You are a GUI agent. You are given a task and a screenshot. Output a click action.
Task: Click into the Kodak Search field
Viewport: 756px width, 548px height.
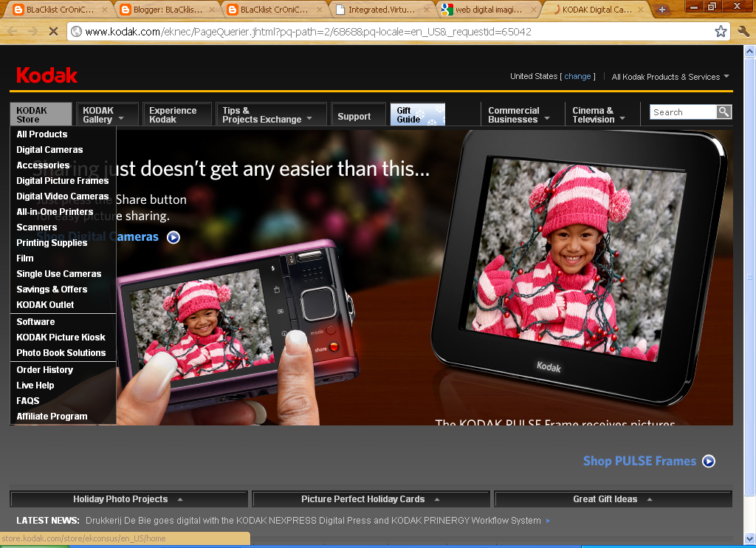coord(683,112)
